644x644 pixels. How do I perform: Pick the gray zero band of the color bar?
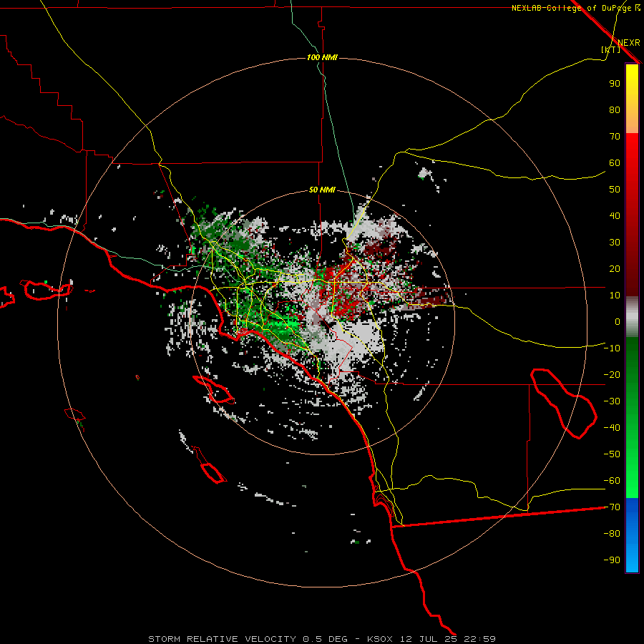pyautogui.click(x=632, y=317)
